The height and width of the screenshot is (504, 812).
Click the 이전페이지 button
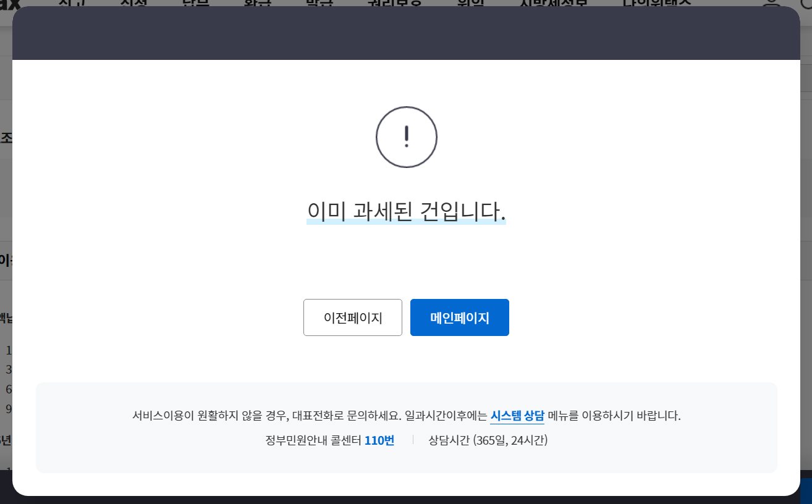coord(352,317)
